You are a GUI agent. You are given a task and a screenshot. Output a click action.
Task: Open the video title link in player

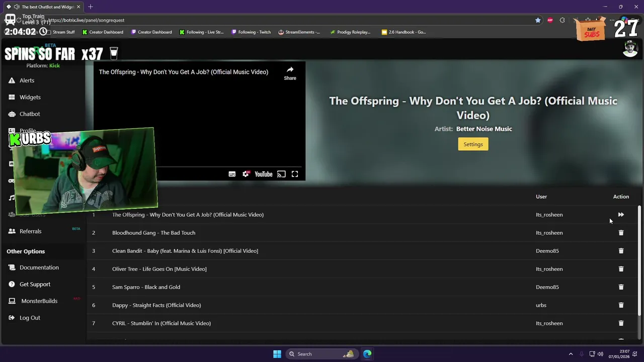(183, 72)
